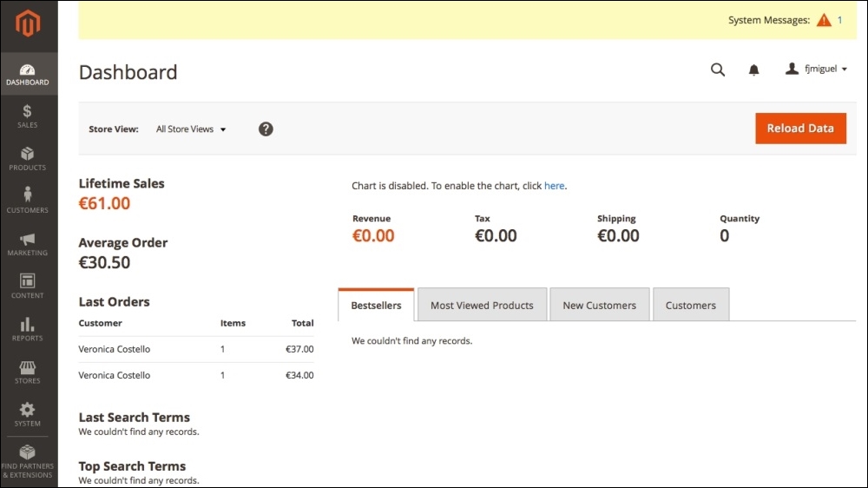This screenshot has width=868, height=488.
Task: Open the Reports sidebar section
Action: pos(28,329)
